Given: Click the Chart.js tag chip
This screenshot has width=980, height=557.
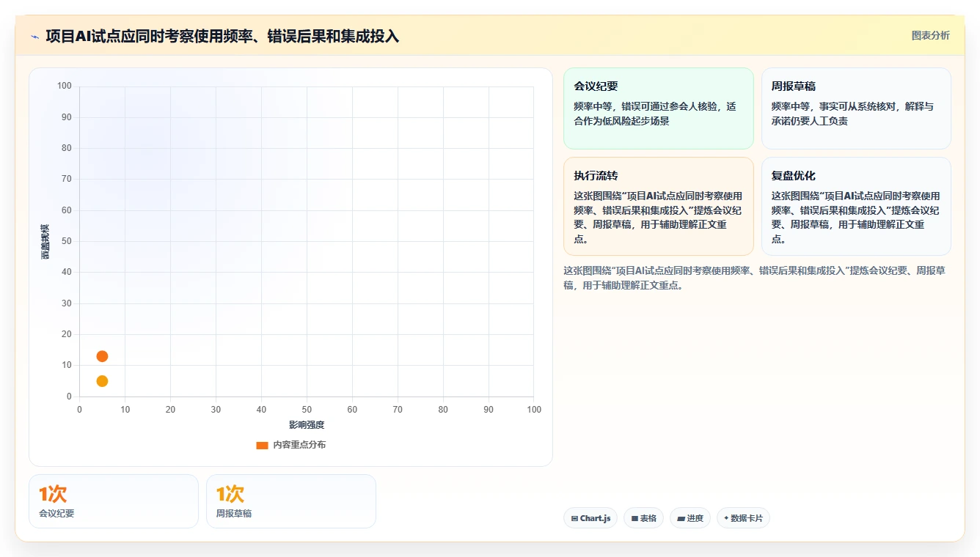Looking at the screenshot, I should pyautogui.click(x=590, y=518).
